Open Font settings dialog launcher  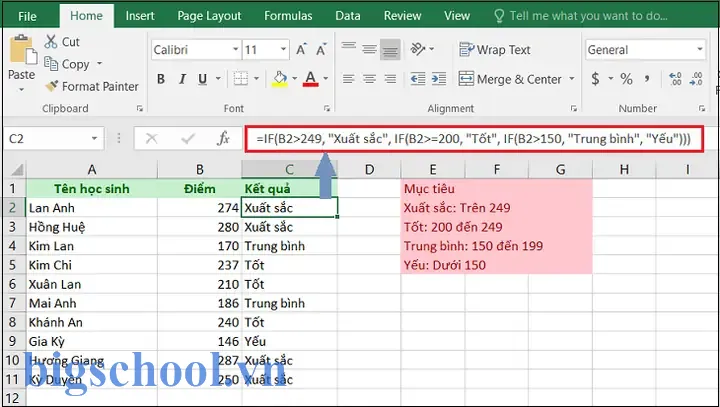click(x=327, y=109)
